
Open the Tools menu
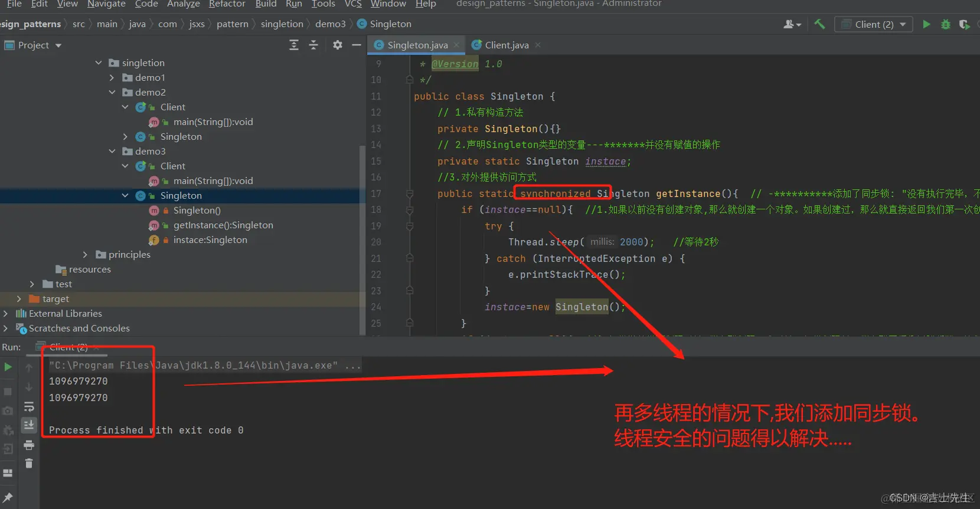click(x=323, y=4)
